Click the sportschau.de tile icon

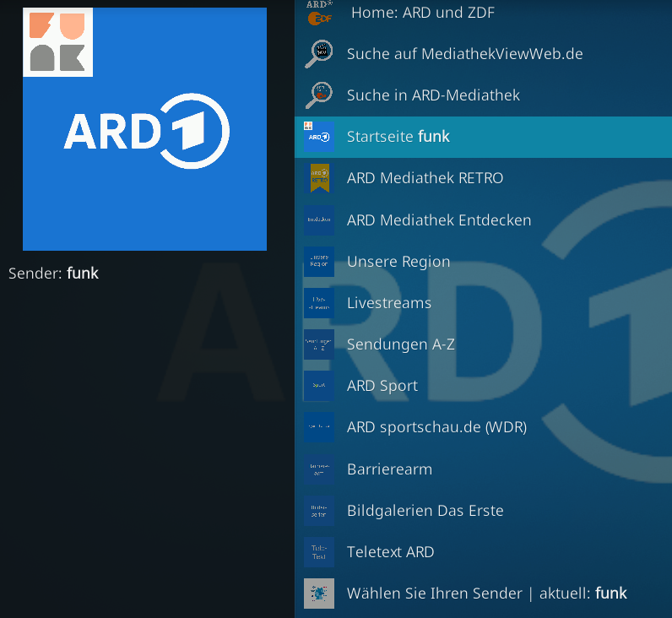[319, 427]
